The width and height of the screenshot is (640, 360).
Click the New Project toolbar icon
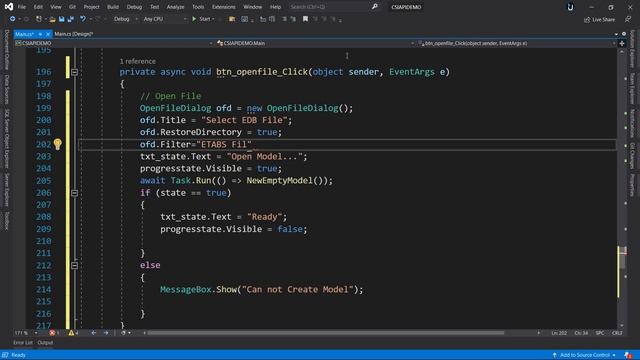39,19
